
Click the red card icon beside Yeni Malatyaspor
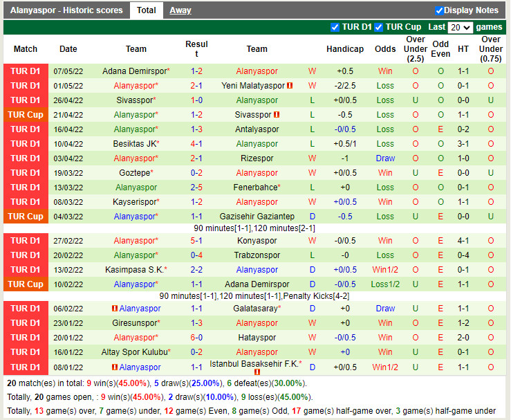(x=290, y=86)
